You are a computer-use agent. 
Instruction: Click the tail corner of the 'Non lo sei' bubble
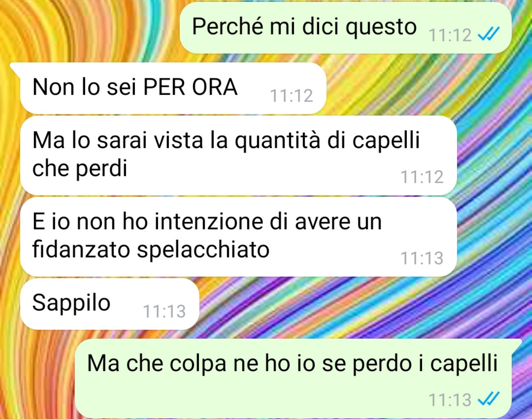coord(16,68)
